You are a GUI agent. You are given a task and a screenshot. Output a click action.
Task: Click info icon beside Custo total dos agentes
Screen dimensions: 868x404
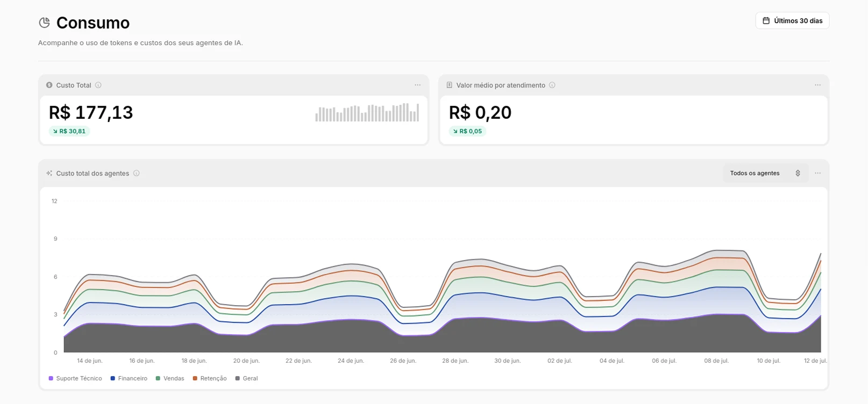[x=137, y=173]
